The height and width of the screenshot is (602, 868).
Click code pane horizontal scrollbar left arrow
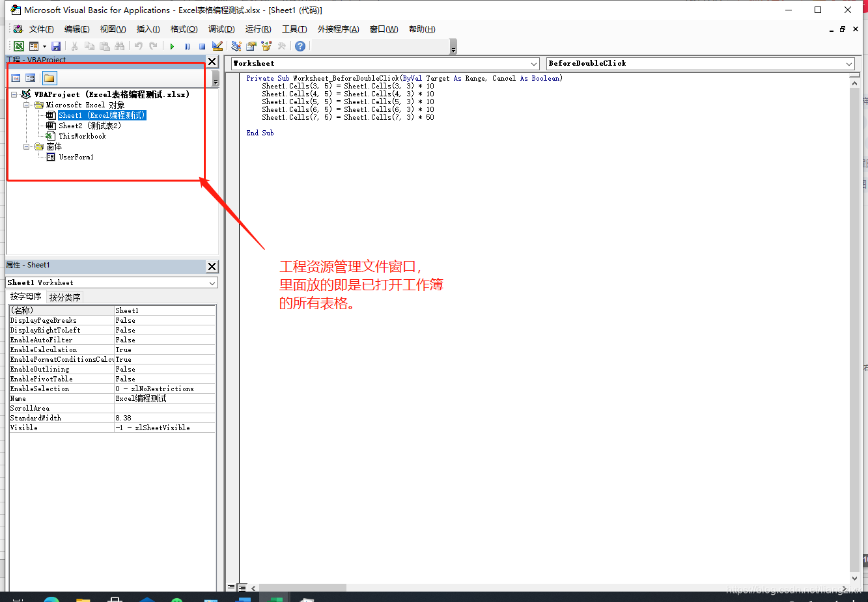pos(254,588)
